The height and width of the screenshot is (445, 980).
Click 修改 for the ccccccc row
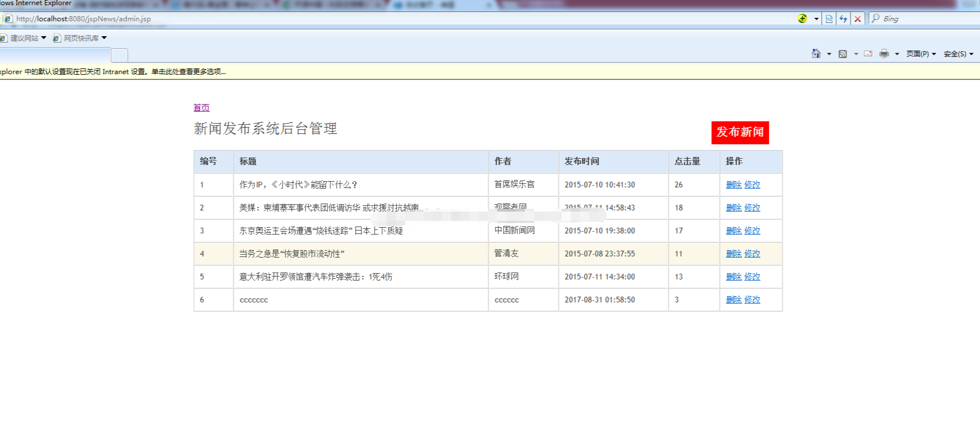click(752, 300)
